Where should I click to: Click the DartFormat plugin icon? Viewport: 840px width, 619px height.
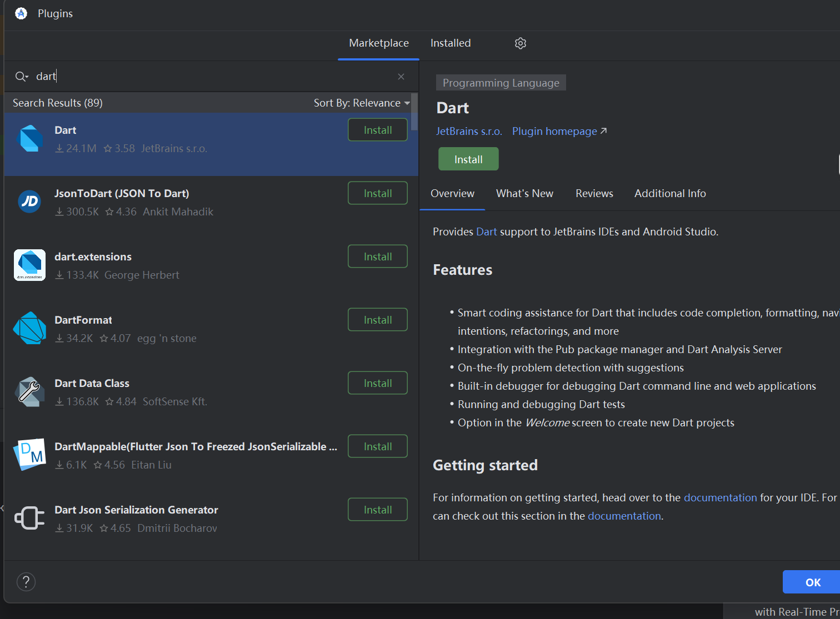[x=29, y=328]
